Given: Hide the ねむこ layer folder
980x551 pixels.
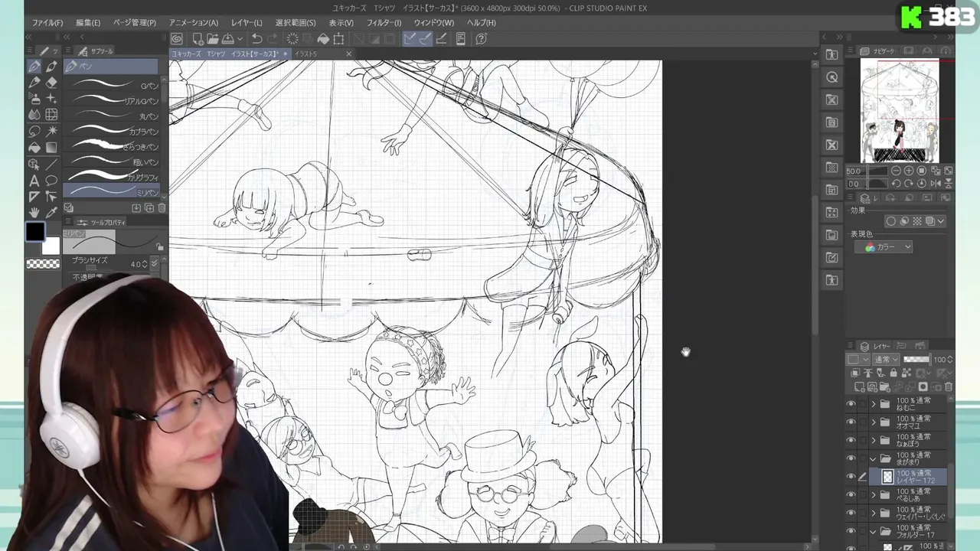Looking at the screenshot, I should point(851,404).
